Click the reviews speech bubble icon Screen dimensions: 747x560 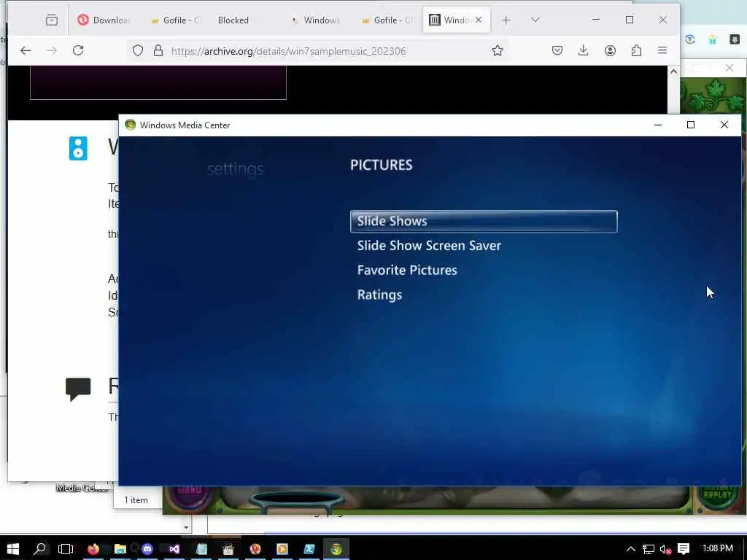(x=78, y=389)
